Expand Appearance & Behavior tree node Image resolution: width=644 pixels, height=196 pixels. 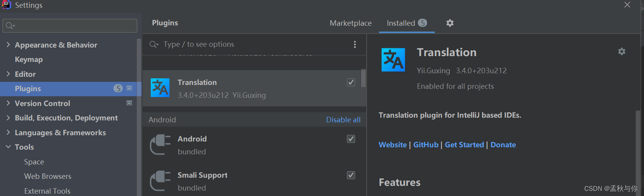[8, 45]
